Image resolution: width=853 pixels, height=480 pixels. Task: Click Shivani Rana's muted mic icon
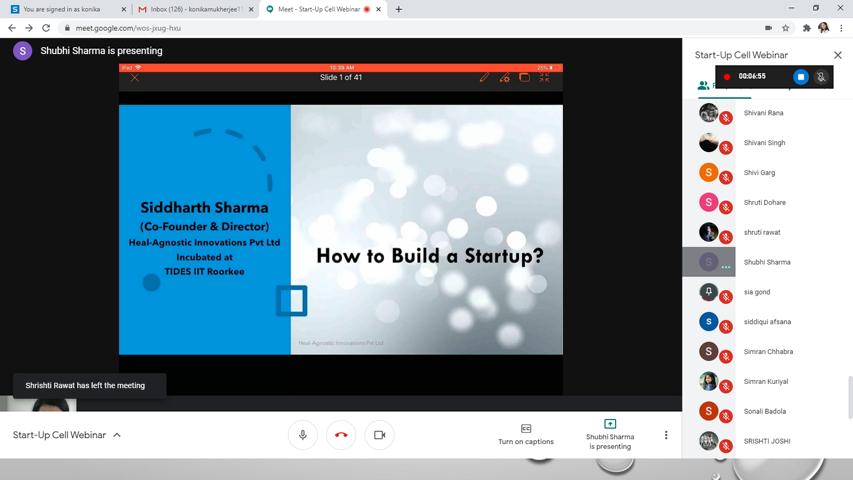726,118
